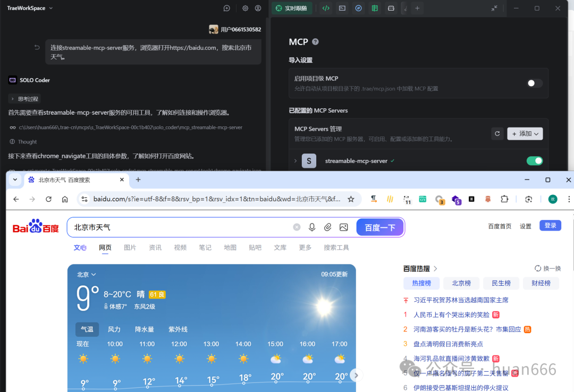Start Baidu voice search microphone

click(312, 227)
